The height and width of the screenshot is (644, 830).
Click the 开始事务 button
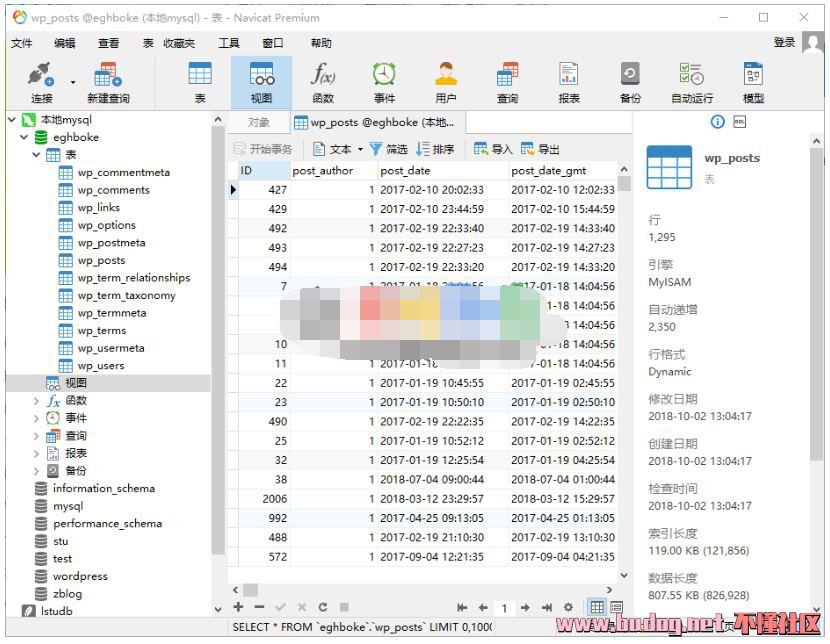click(x=263, y=149)
